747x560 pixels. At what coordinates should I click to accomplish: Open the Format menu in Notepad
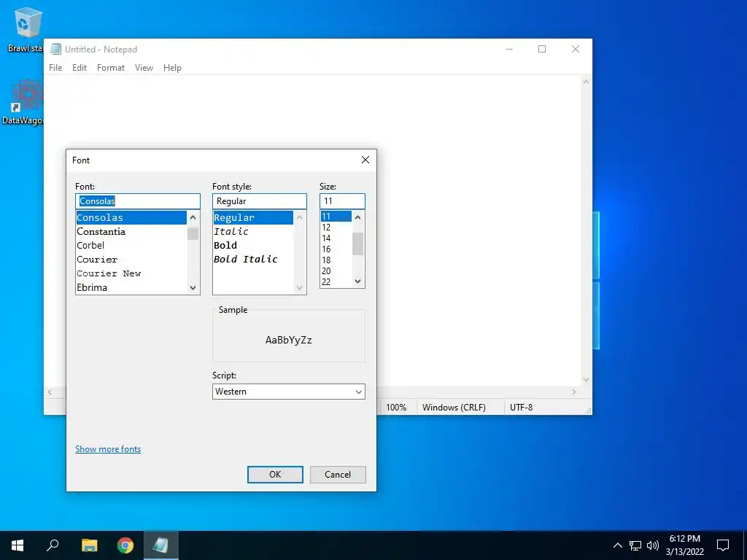coord(111,68)
